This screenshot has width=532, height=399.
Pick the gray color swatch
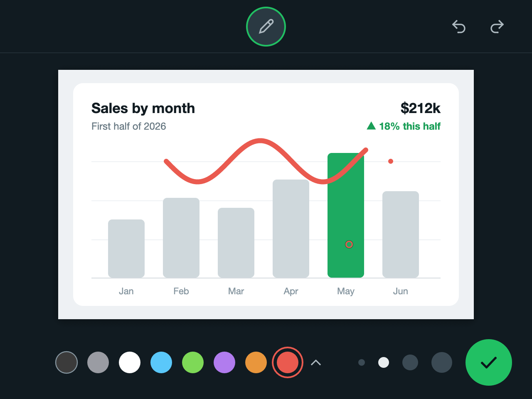(98, 362)
